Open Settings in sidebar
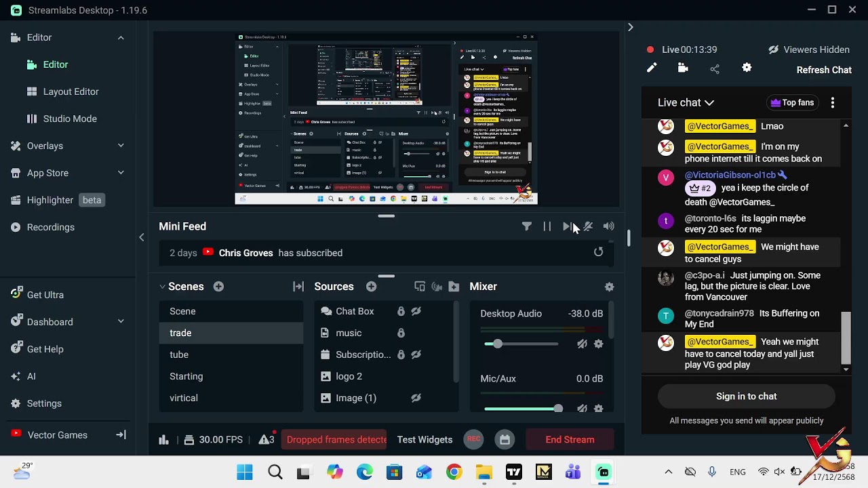This screenshot has height=488, width=868. click(36, 403)
